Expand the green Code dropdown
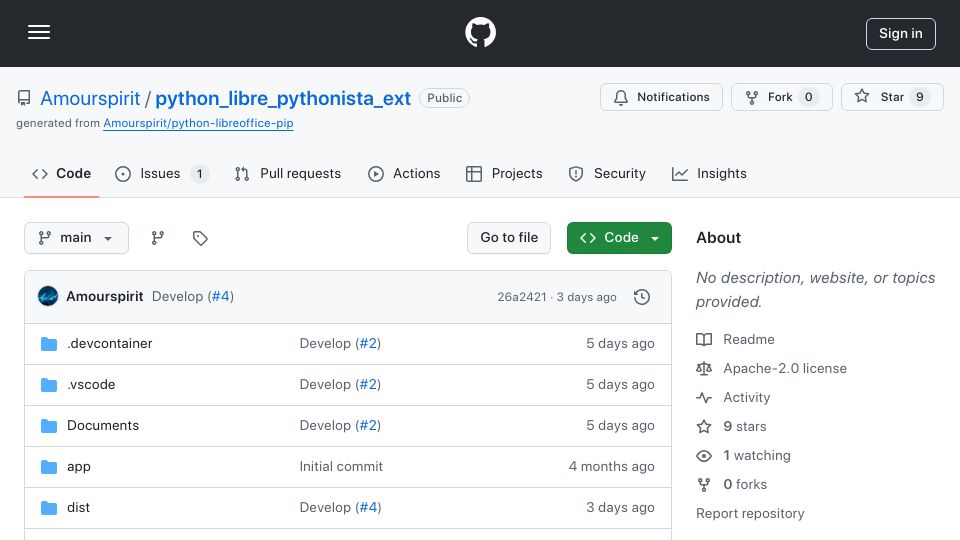Viewport: 960px width, 540px height. click(619, 238)
